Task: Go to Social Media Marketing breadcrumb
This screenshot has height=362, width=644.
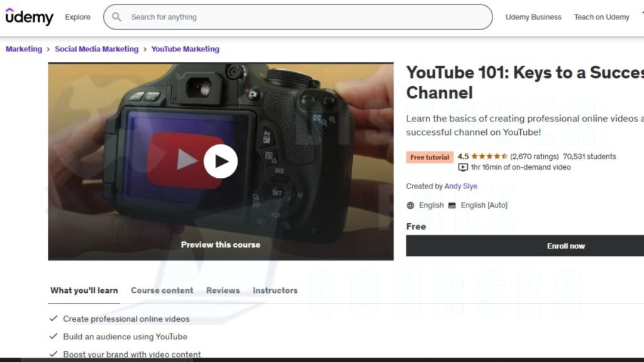Action: 96,49
